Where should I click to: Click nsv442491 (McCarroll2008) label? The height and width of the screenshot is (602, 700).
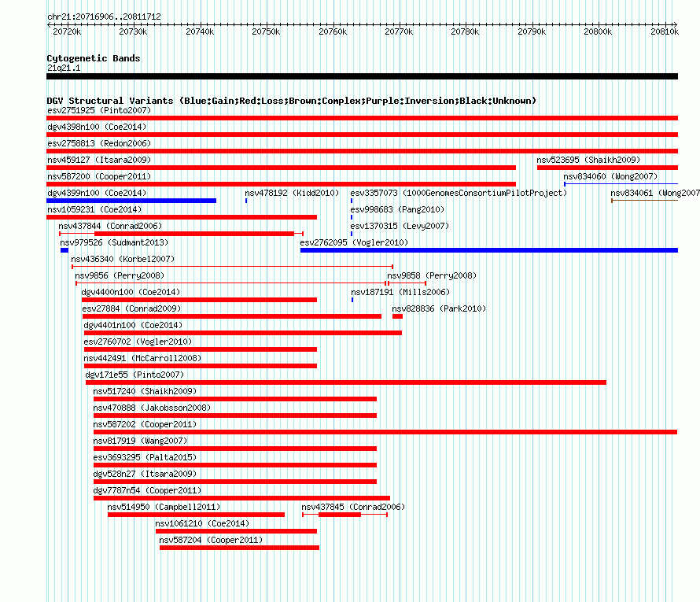(142, 358)
